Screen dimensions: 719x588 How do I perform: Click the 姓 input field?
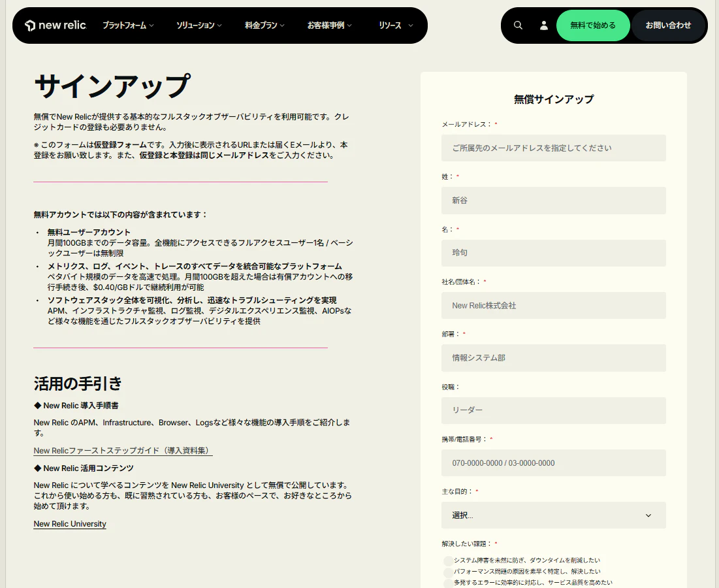pos(554,201)
